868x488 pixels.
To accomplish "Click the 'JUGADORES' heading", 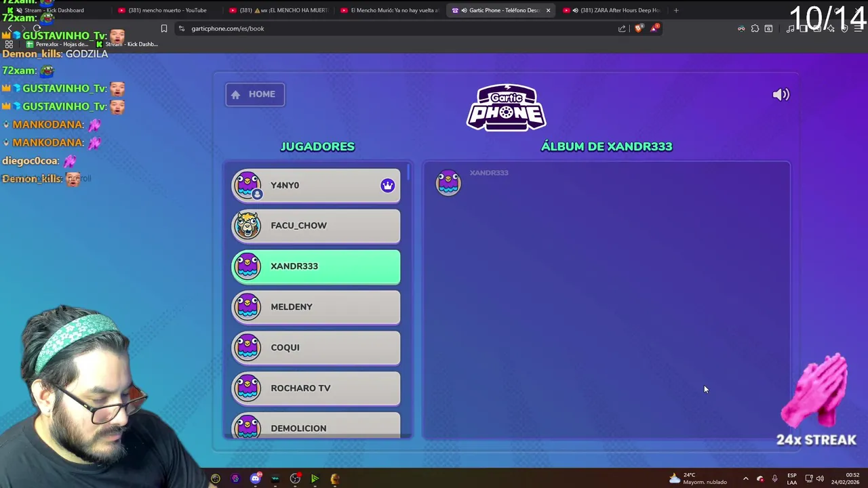I will pyautogui.click(x=317, y=146).
